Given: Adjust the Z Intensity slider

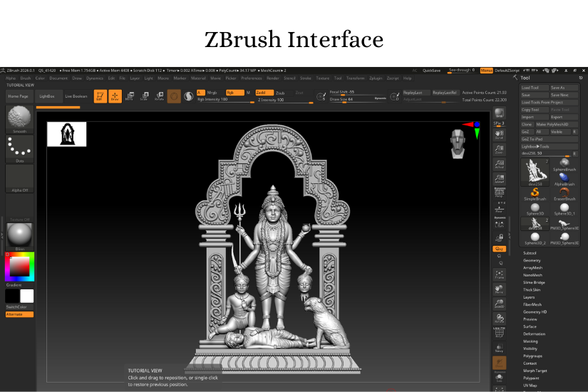Looking at the screenshot, I should [x=285, y=100].
